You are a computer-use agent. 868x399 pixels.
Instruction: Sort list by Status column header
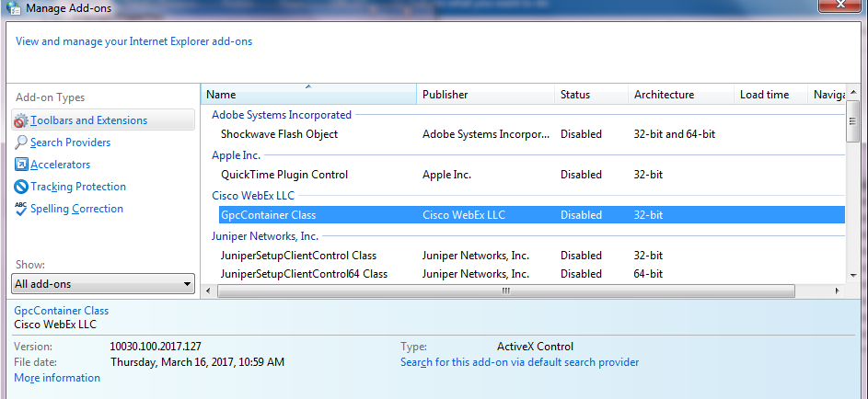(591, 95)
